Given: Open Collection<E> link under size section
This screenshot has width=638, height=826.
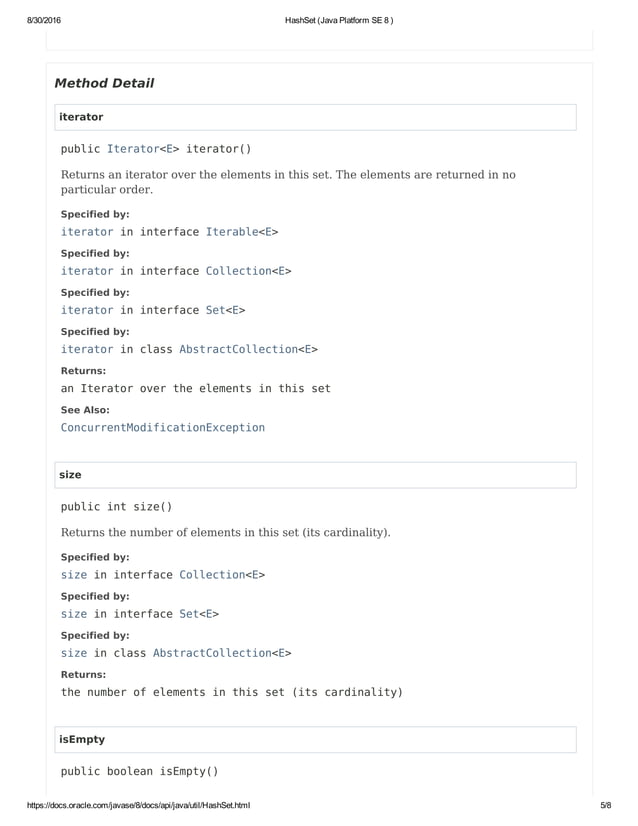Looking at the screenshot, I should coord(222,575).
